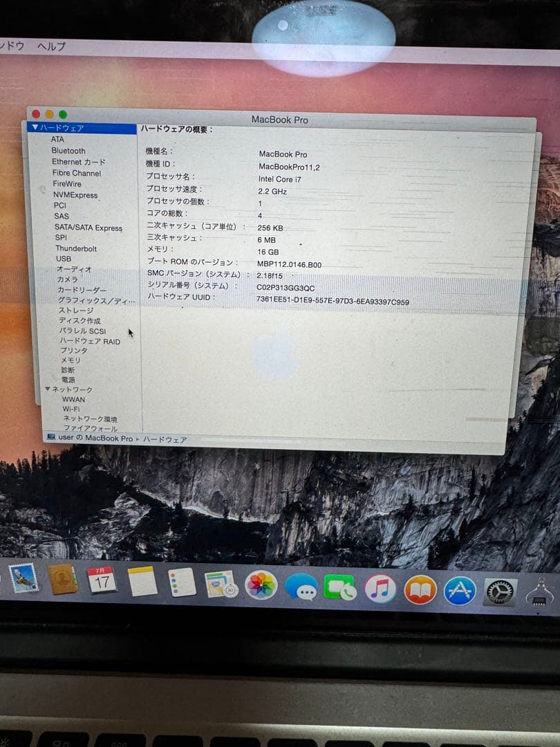
Task: Select ハードウェア RAID in the sidebar
Action: 90,341
